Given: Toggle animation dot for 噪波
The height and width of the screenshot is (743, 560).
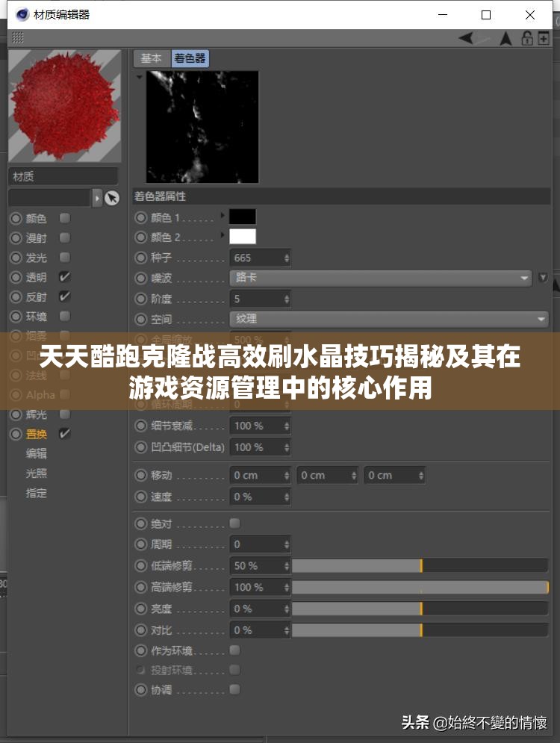Looking at the screenshot, I should pyautogui.click(x=140, y=278).
